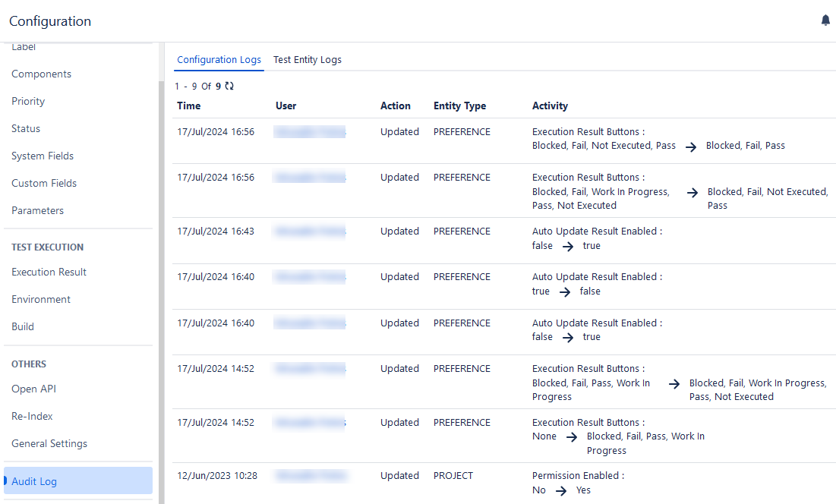
Task: Click the sidebar scrollbar track
Action: 159,266
